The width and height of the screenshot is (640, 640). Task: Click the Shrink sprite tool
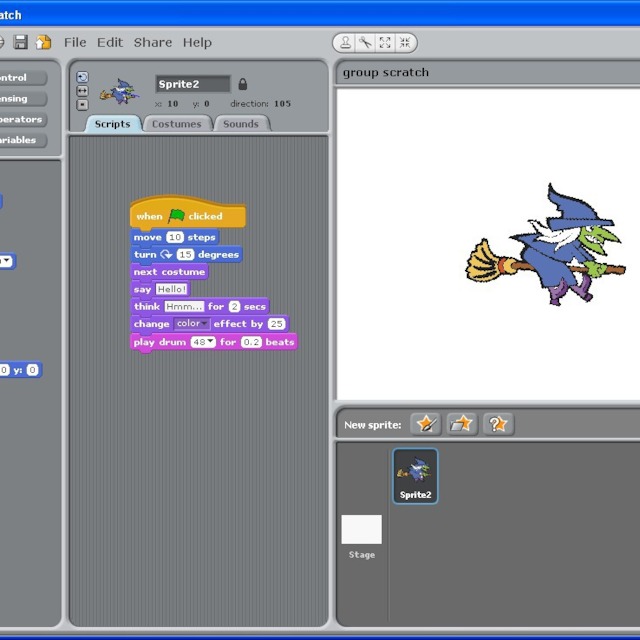(x=405, y=43)
